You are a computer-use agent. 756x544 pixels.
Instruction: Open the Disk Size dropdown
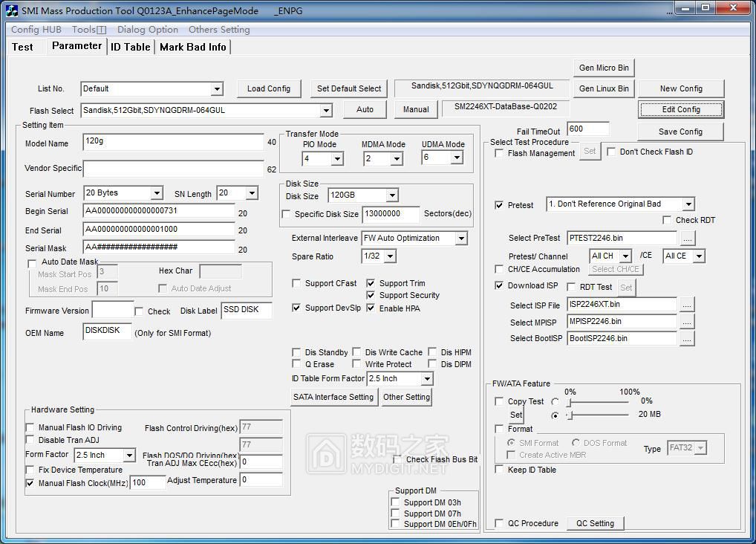tap(391, 195)
